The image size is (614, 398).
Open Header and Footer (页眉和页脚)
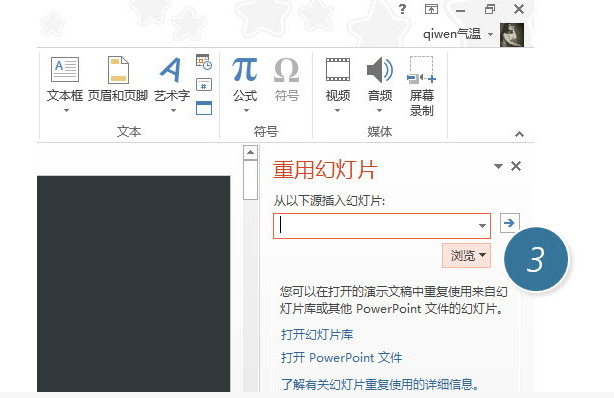118,79
